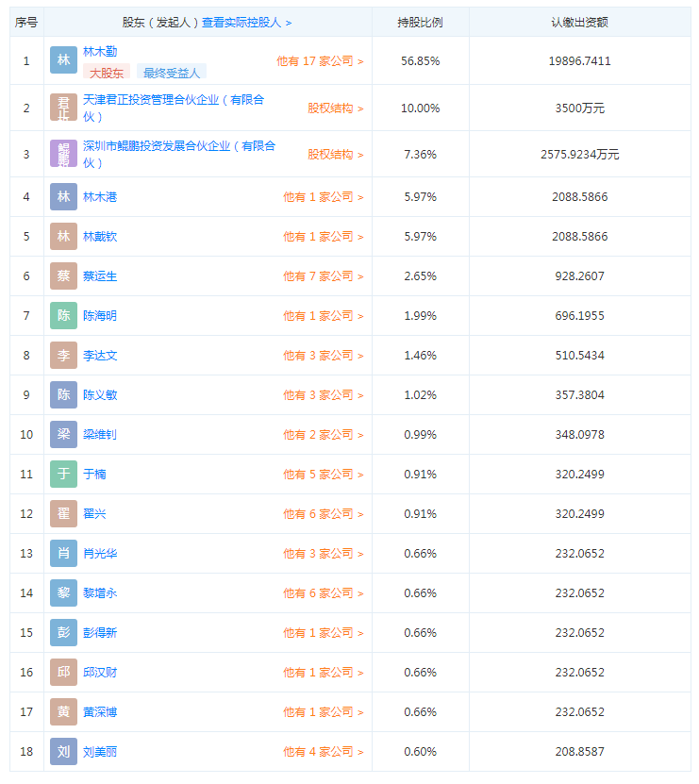Viewport: 699px width, 784px height.
Task: Expand 蔡运生's 7 companies list
Action: [x=323, y=276]
